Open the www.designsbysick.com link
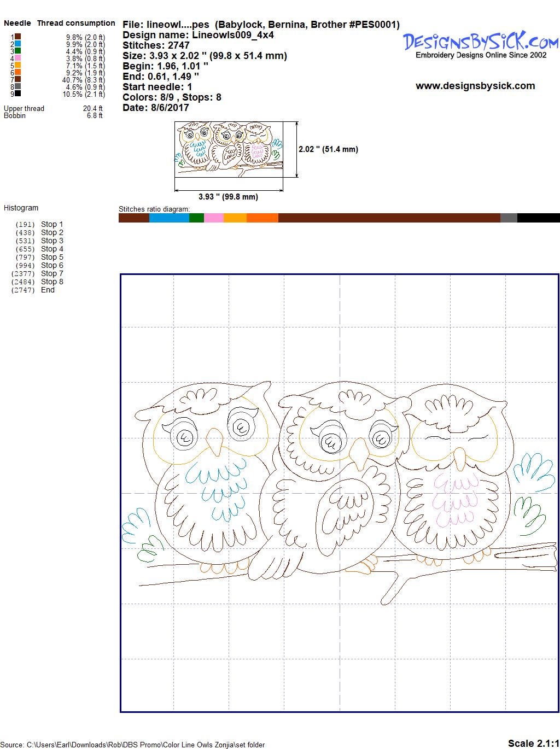Image resolution: width=560 pixels, height=749 pixels. (x=475, y=86)
